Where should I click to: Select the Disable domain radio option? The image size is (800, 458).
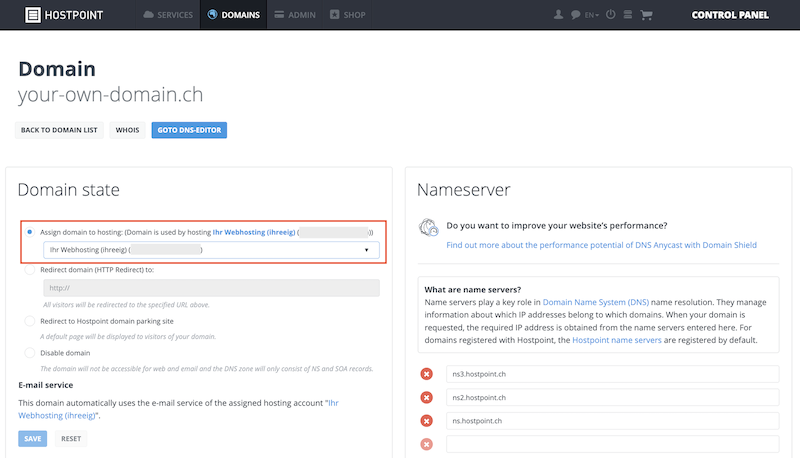click(x=30, y=352)
